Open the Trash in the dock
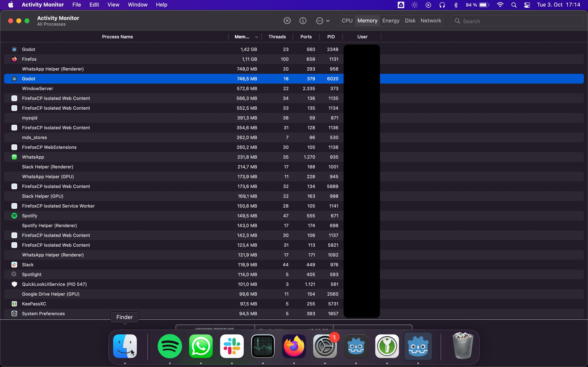The width and height of the screenshot is (588, 367). pos(463,346)
